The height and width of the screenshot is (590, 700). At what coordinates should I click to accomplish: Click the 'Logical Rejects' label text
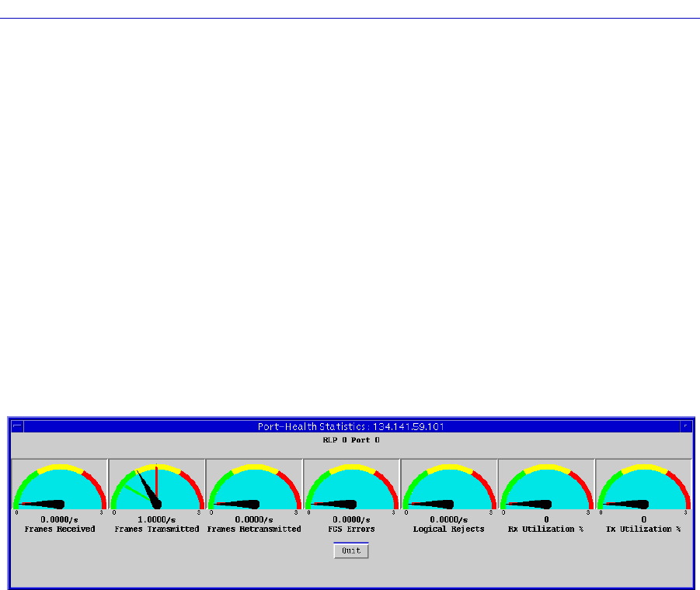point(448,529)
